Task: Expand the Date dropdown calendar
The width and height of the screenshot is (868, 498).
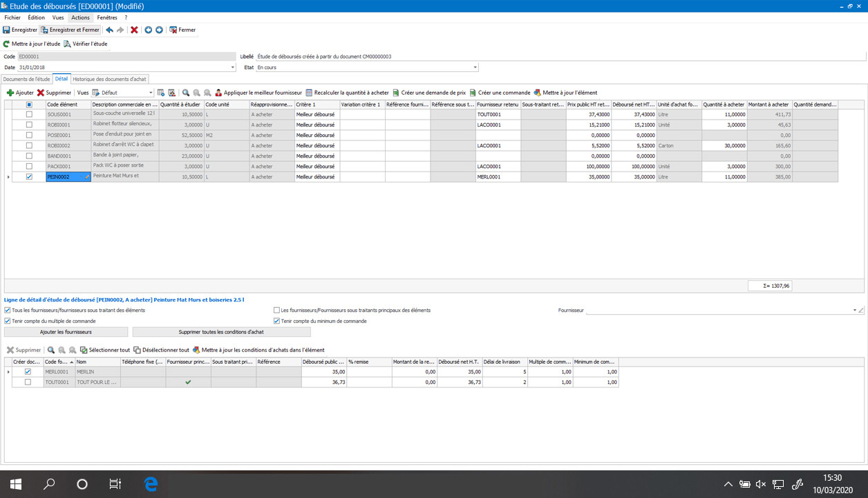Action: (x=232, y=68)
